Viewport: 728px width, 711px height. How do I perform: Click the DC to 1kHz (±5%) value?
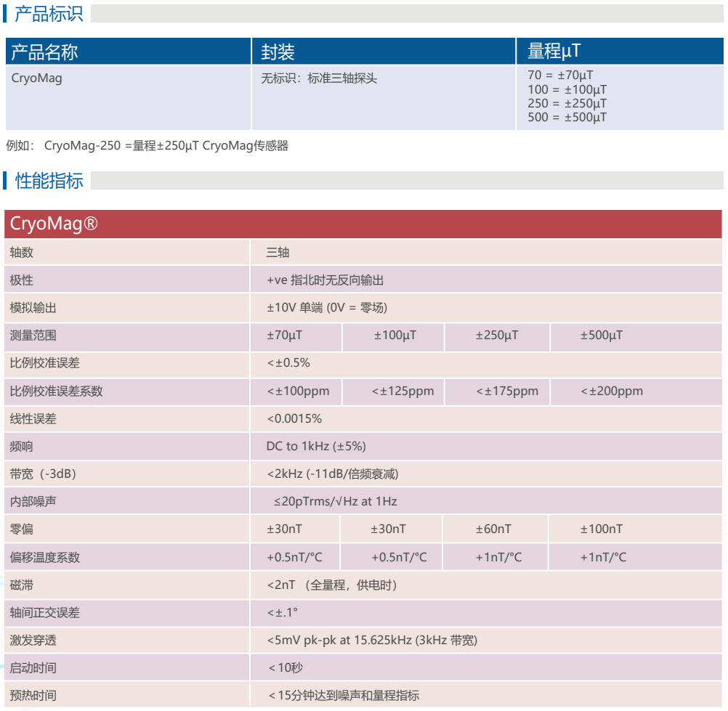(x=316, y=447)
